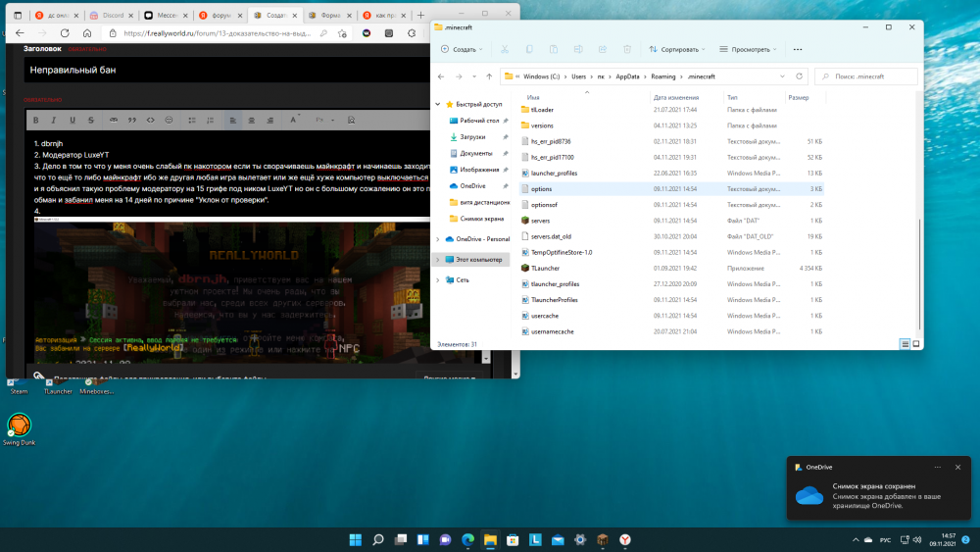
Task: Expand the Создать menu in Explorer
Action: pyautogui.click(x=462, y=49)
